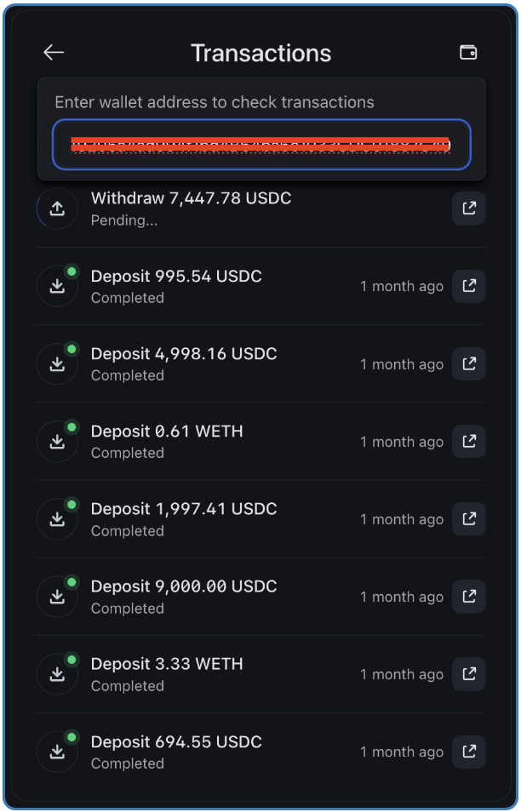The image size is (521, 812).
Task: Open external link for Withdraw 7,447.78 USDC
Action: coord(469,209)
